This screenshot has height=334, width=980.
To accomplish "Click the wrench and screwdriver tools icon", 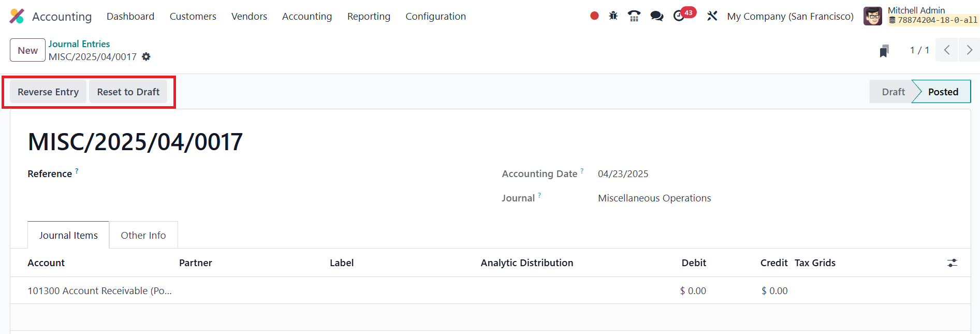I will [x=712, y=16].
